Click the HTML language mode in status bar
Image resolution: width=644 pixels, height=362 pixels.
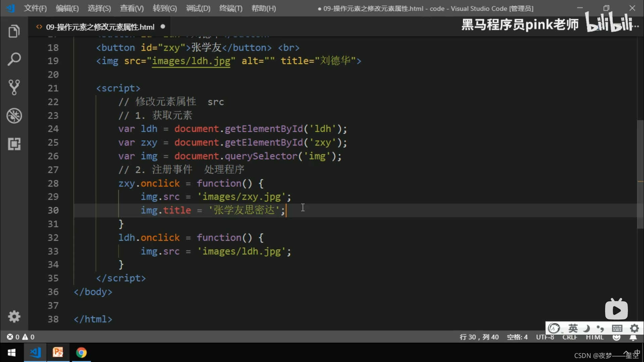[x=595, y=337]
